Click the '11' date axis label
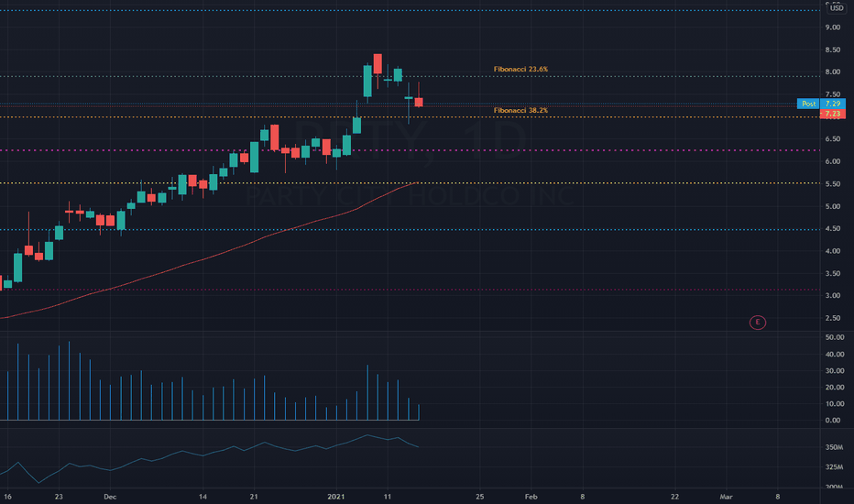854x504 pixels. 388,497
